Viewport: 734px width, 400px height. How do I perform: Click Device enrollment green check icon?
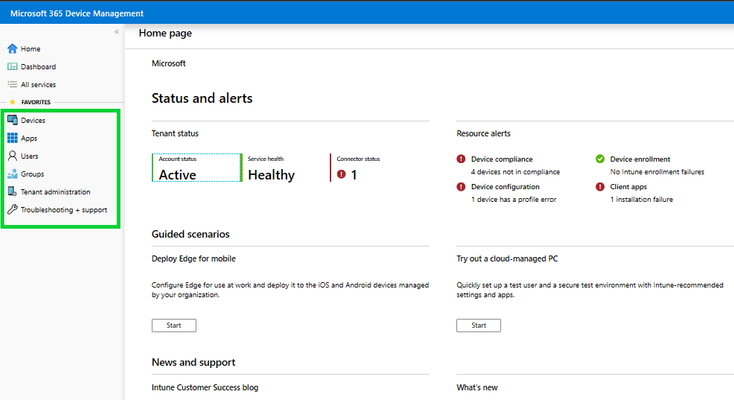(600, 159)
